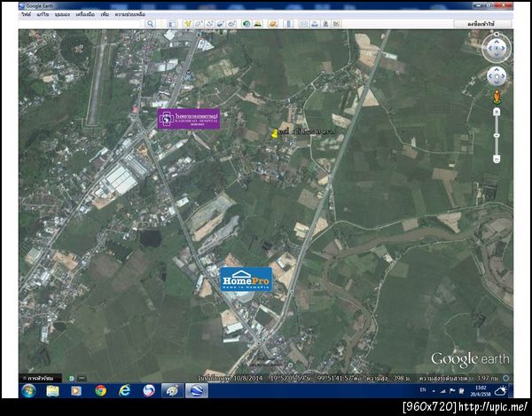The height and width of the screenshot is (416, 532).
Task: Launch Google Chrome from taskbar
Action: pos(100,391)
